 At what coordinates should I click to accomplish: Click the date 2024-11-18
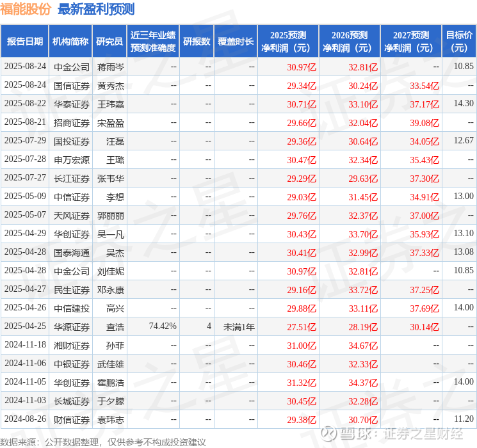pos(25,344)
